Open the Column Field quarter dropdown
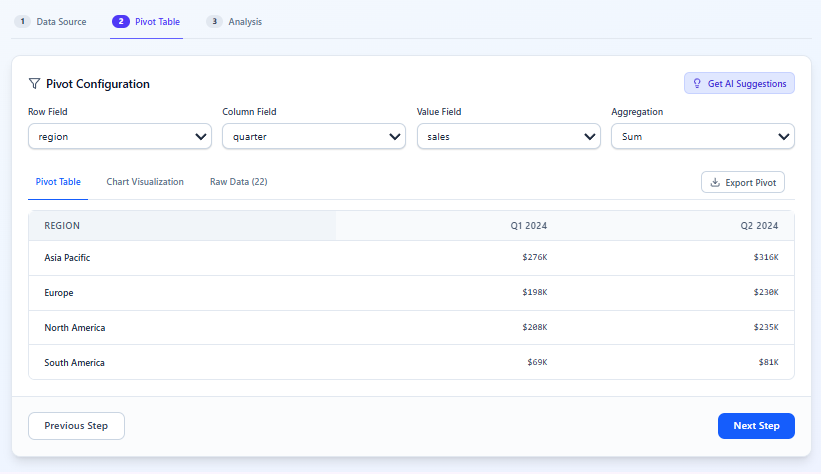Screen dimensions: 821x474 coord(314,136)
